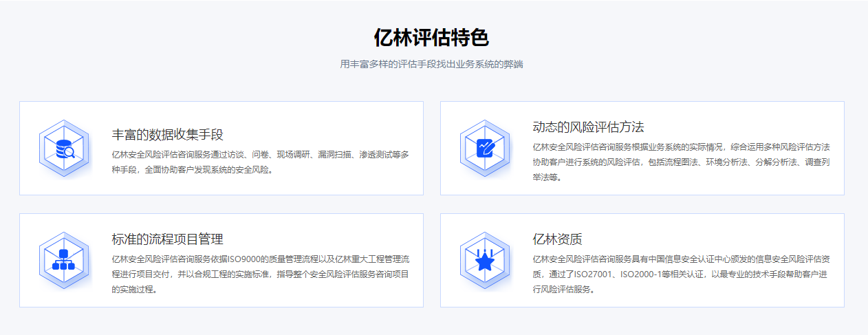
Task: Click the description under 丰富的数据收集手段
Action: click(260, 162)
